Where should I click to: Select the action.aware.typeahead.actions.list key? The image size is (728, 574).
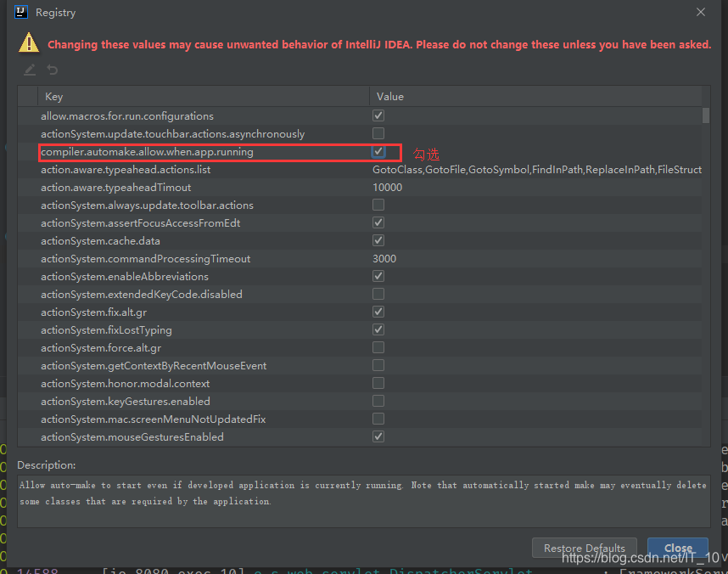126,170
